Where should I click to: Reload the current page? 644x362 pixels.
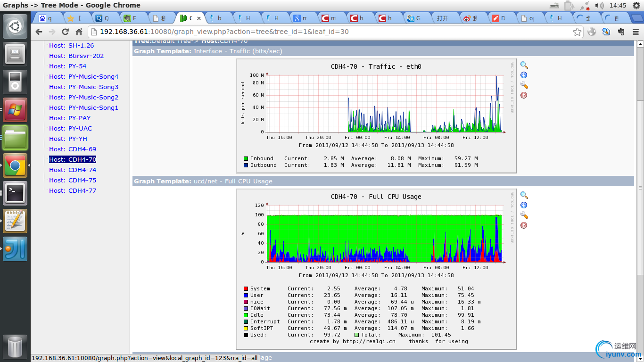point(66,32)
